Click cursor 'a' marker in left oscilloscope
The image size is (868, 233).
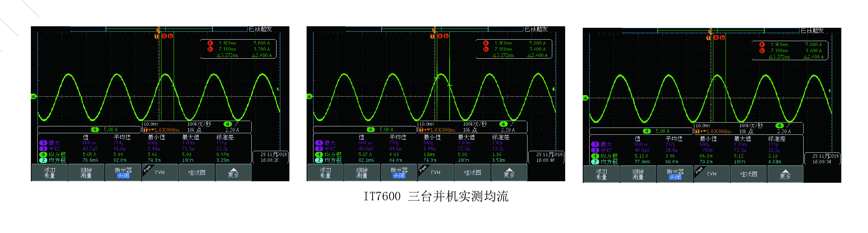tap(164, 36)
